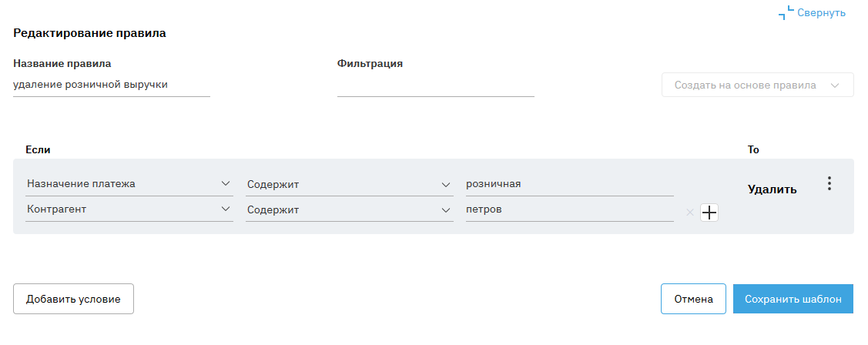Add a condition row with the plus icon
This screenshot has height=345, width=868.
[x=709, y=213]
